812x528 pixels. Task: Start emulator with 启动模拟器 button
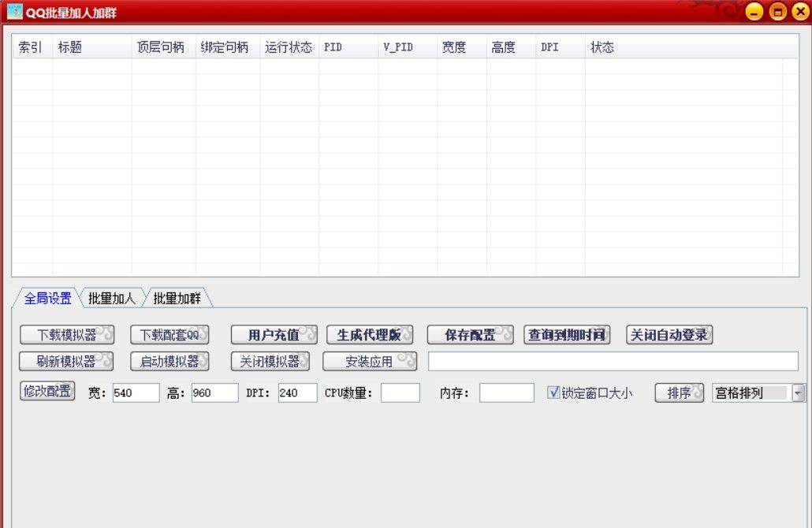tap(169, 362)
